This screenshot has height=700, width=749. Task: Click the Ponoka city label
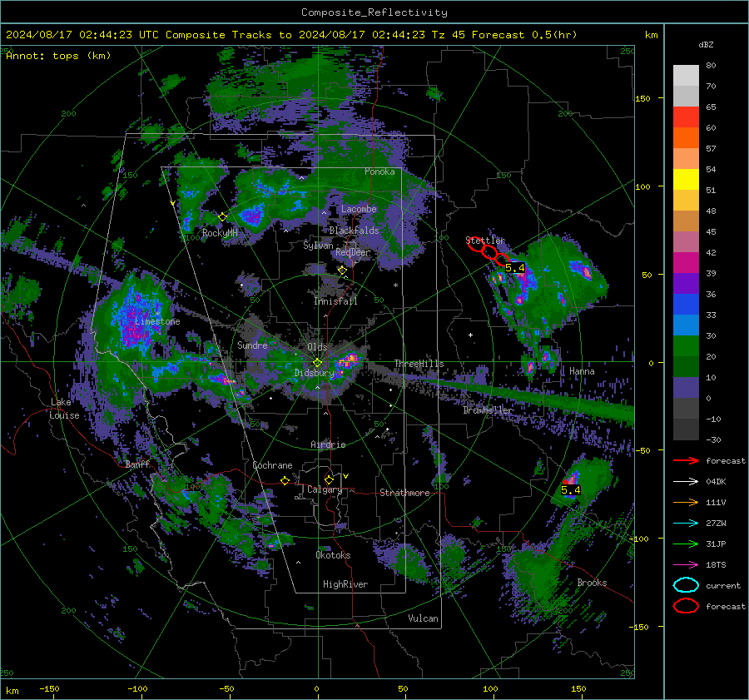pos(379,171)
